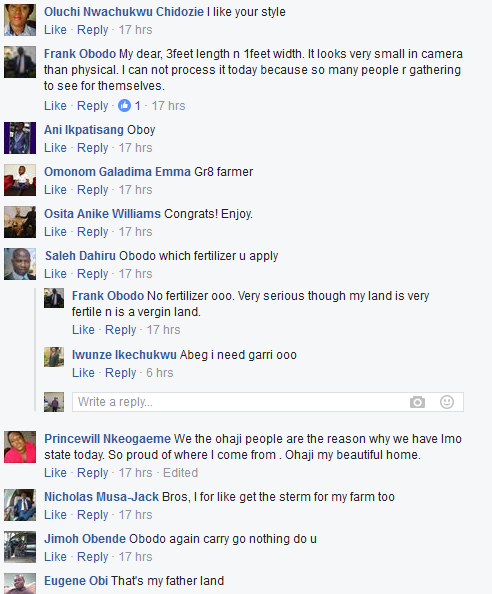Like Oluchi's 'I like your style' comment

tap(55, 30)
